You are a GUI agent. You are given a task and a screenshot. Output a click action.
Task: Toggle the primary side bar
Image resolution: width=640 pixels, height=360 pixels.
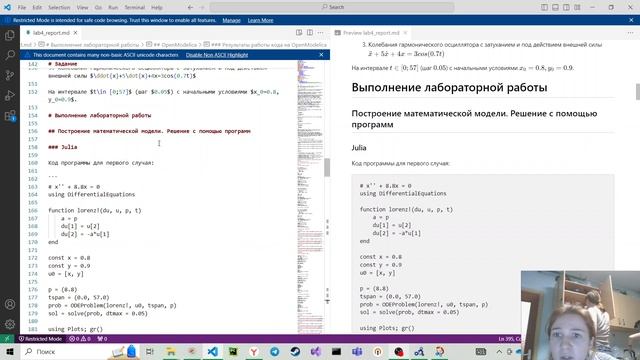(544, 7)
